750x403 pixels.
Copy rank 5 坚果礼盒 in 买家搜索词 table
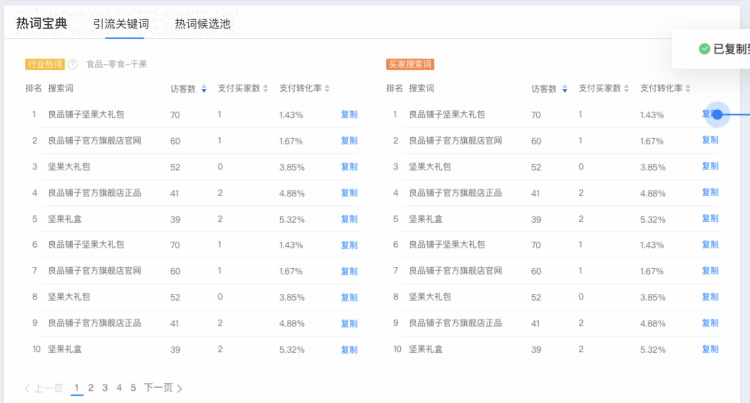point(710,219)
